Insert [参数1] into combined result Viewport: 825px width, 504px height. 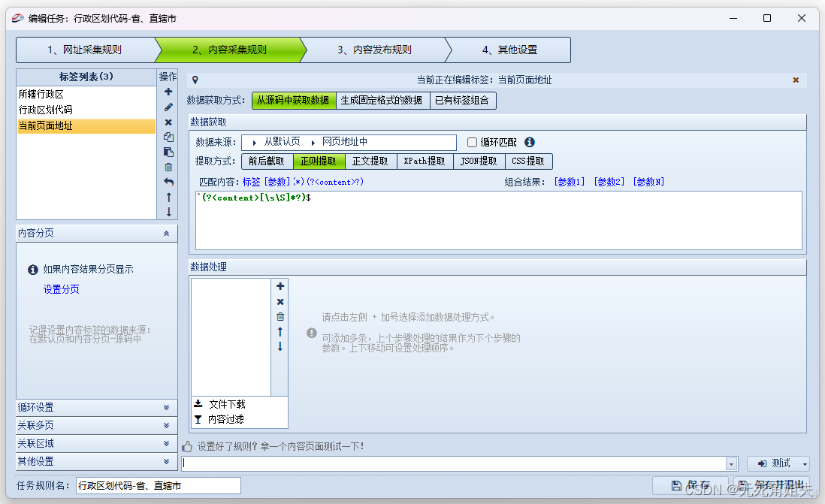point(570,182)
